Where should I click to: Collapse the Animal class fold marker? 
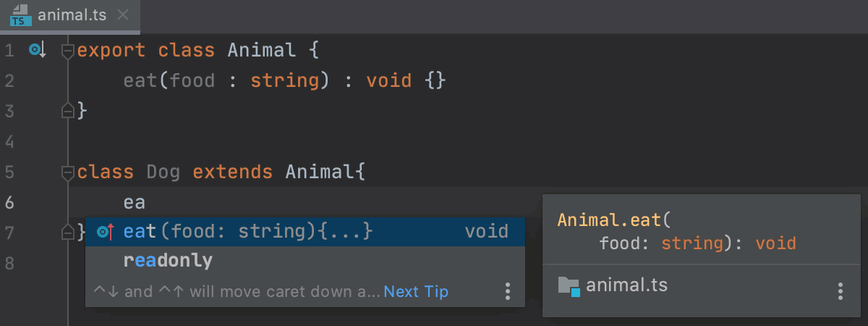point(68,51)
